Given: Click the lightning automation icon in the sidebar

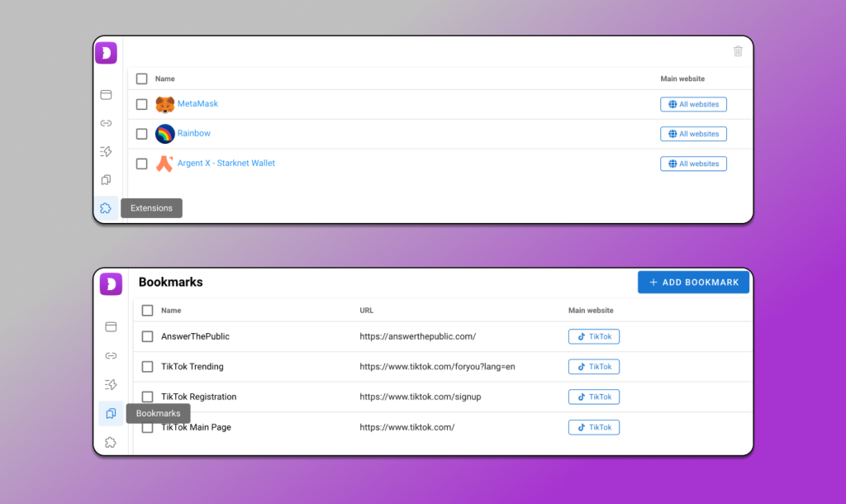Looking at the screenshot, I should click(x=106, y=151).
